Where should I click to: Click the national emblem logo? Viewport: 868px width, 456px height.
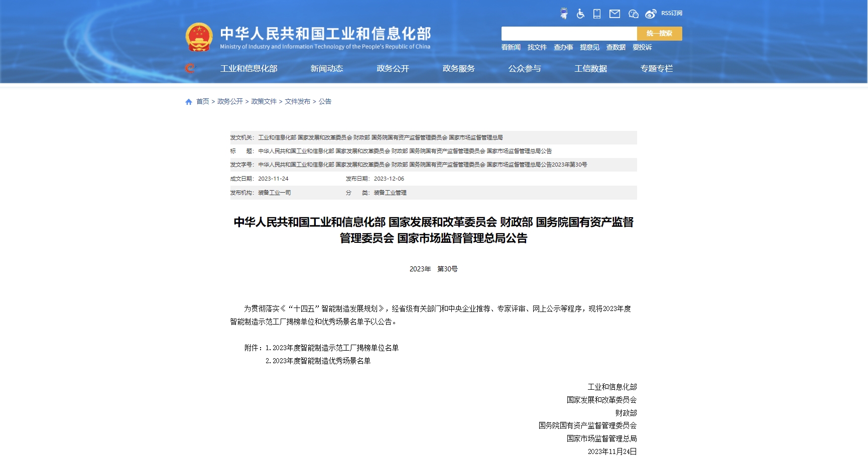click(x=199, y=38)
